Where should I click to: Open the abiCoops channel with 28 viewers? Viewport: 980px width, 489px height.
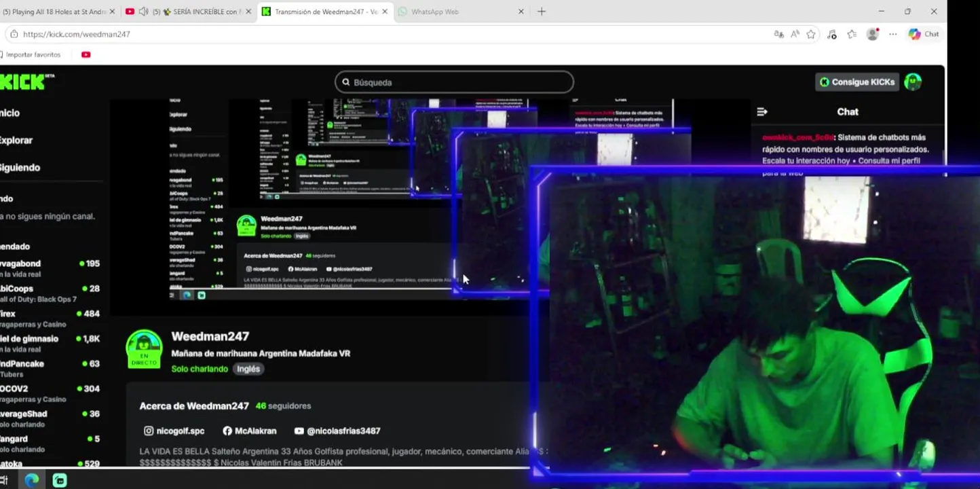50,293
